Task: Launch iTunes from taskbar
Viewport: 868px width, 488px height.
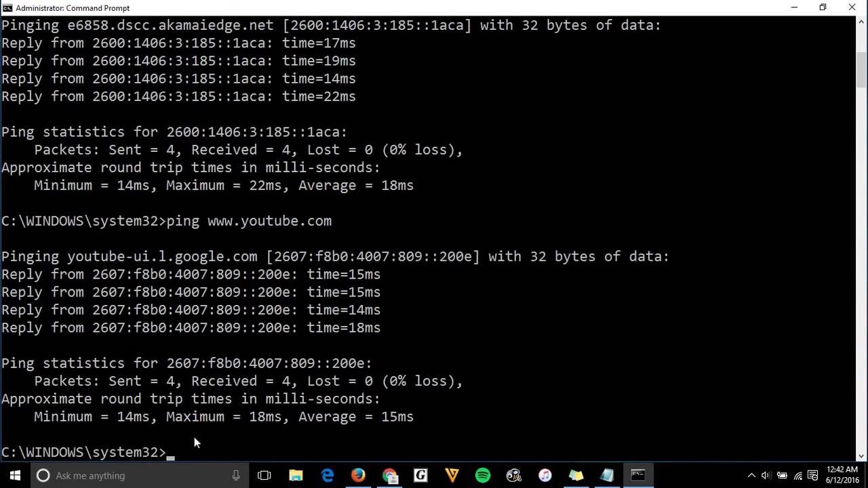Action: pyautogui.click(x=545, y=475)
